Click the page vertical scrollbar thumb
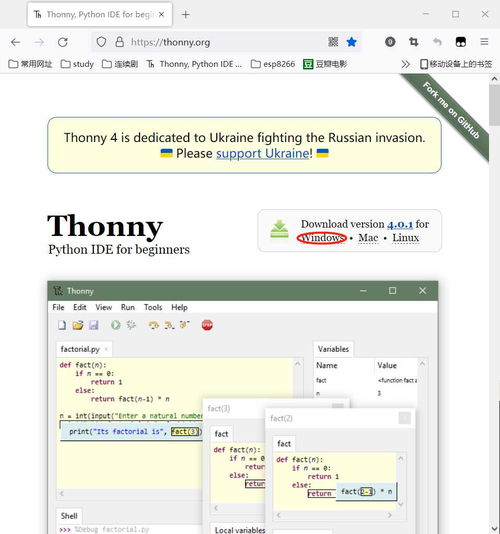The image size is (500, 534). 494,105
